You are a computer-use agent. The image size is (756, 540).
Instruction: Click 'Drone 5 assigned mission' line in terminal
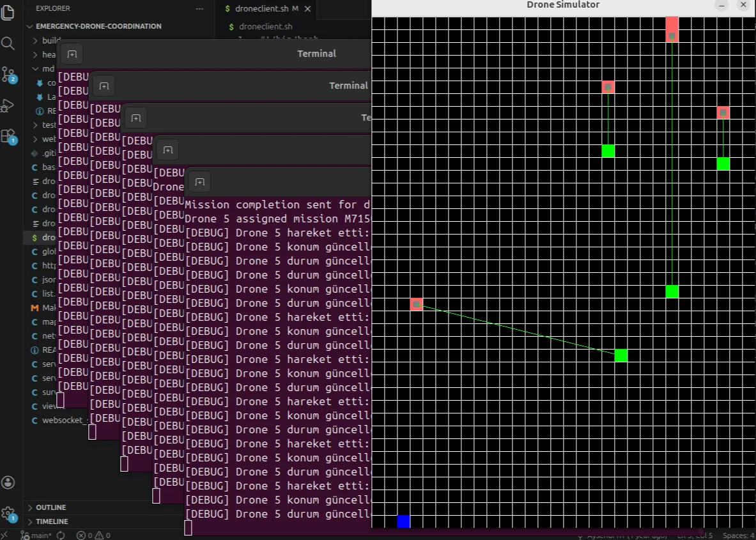click(278, 219)
